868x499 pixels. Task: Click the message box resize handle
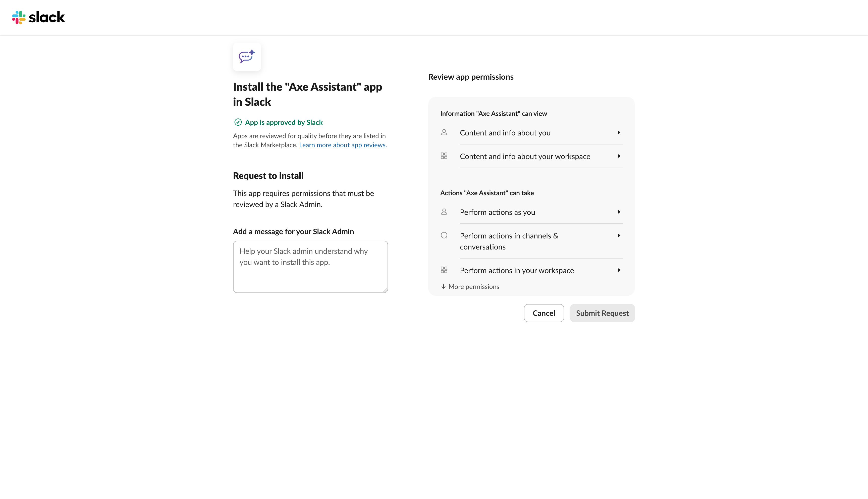[x=385, y=290]
